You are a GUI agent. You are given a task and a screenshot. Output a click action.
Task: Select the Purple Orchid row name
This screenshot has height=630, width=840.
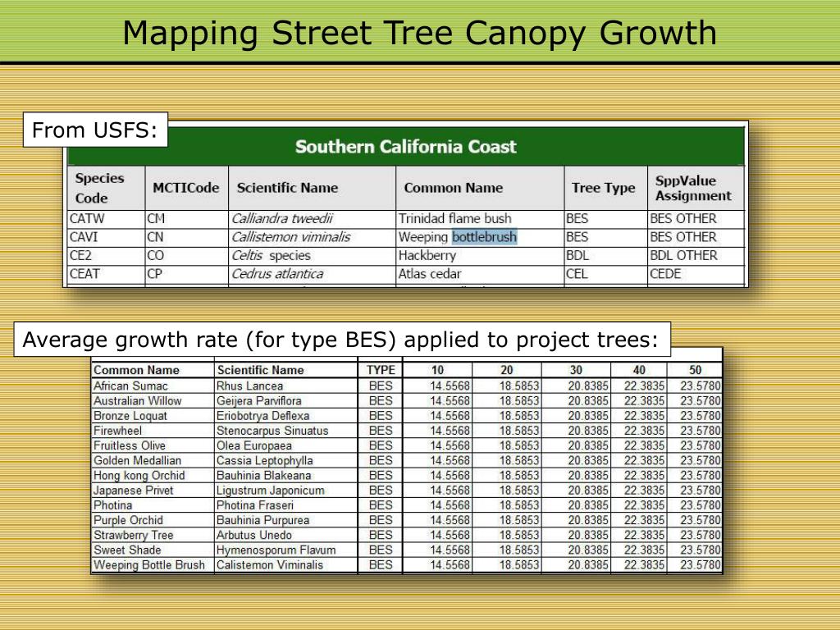[x=128, y=520]
